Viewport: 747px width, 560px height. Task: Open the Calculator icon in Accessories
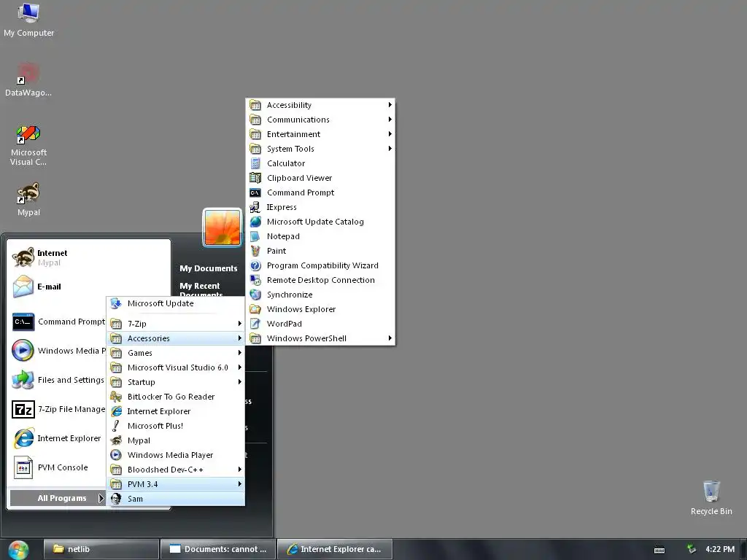(x=255, y=163)
